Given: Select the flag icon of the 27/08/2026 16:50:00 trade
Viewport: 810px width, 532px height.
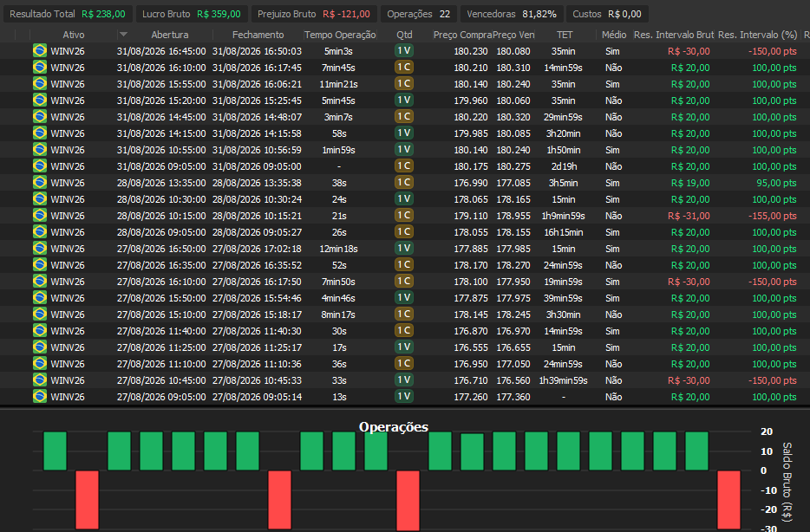Looking at the screenshot, I should [x=40, y=248].
